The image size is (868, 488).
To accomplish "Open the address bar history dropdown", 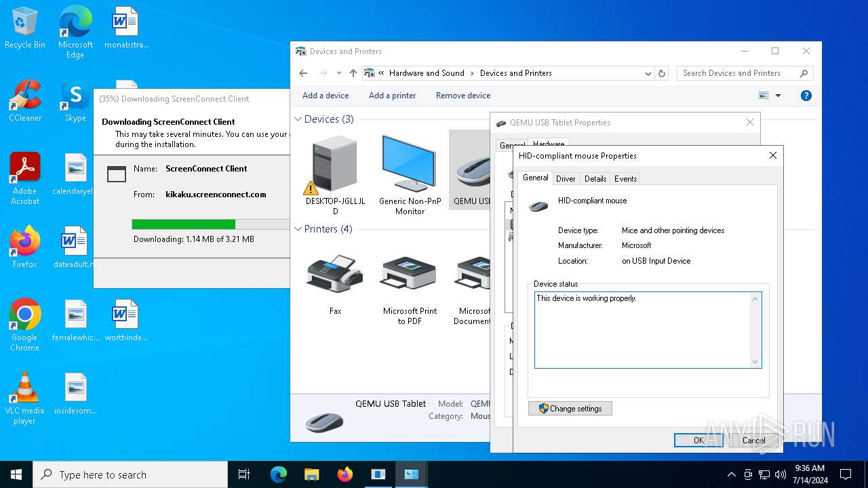I will [648, 73].
